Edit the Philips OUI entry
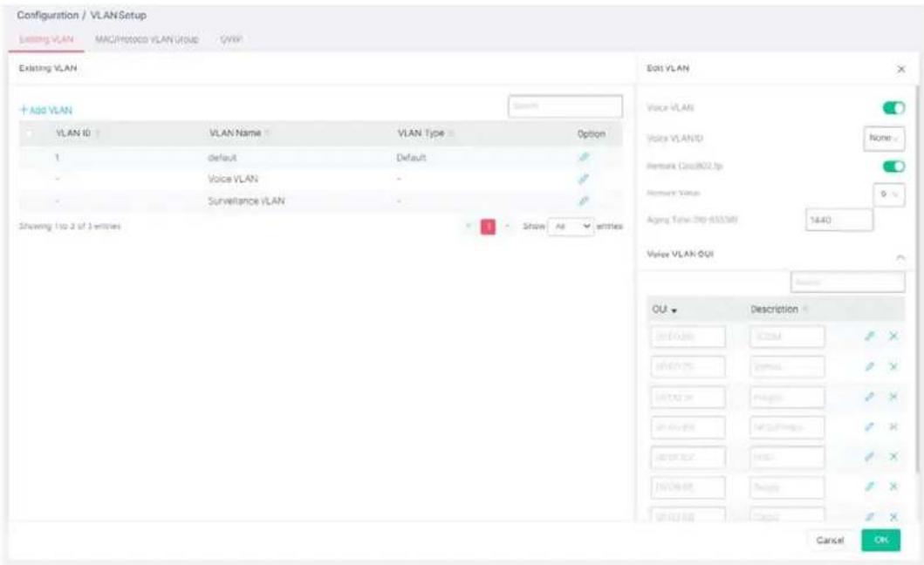This screenshot has width=924, height=565. click(x=869, y=397)
